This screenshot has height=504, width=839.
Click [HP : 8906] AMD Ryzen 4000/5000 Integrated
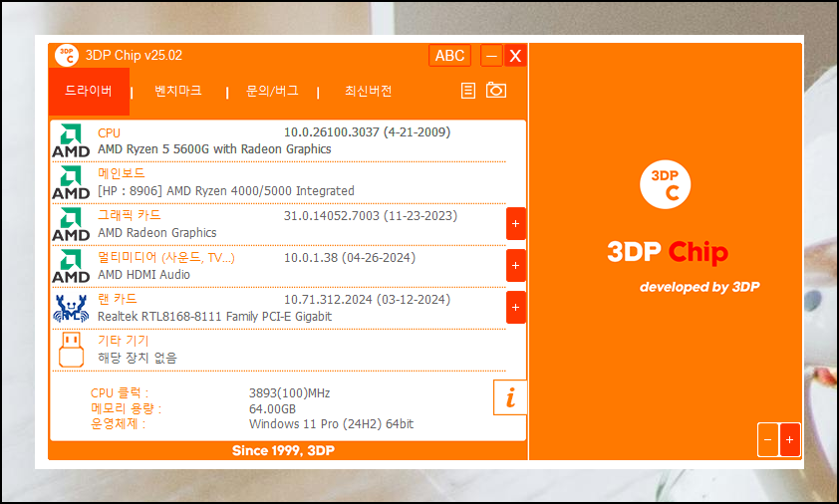[x=226, y=191]
